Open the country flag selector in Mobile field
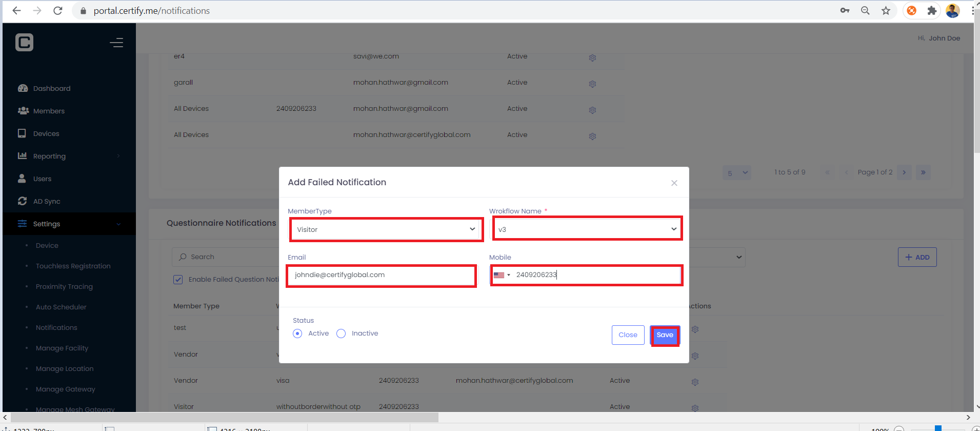 pyautogui.click(x=502, y=275)
